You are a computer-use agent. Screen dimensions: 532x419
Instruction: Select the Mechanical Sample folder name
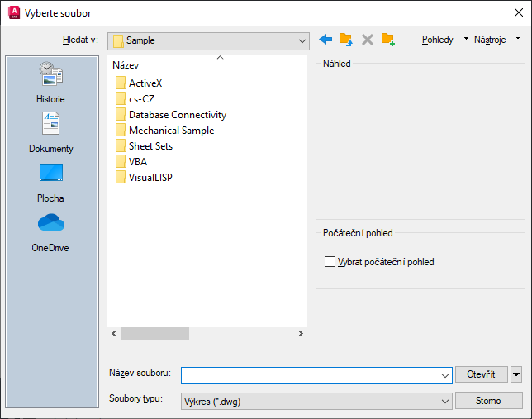click(171, 131)
